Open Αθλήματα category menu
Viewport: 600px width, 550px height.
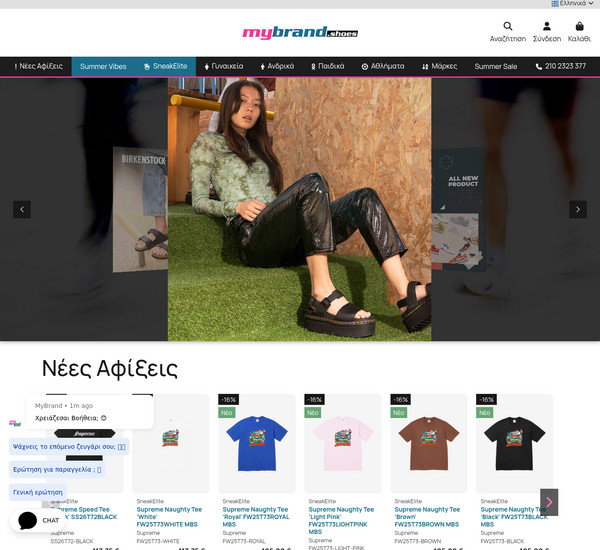pos(383,66)
